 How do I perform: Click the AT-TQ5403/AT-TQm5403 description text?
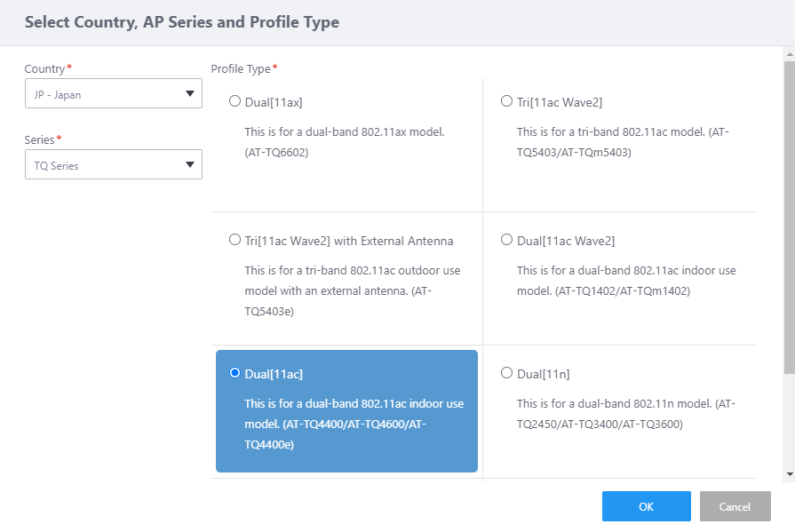[x=622, y=142]
